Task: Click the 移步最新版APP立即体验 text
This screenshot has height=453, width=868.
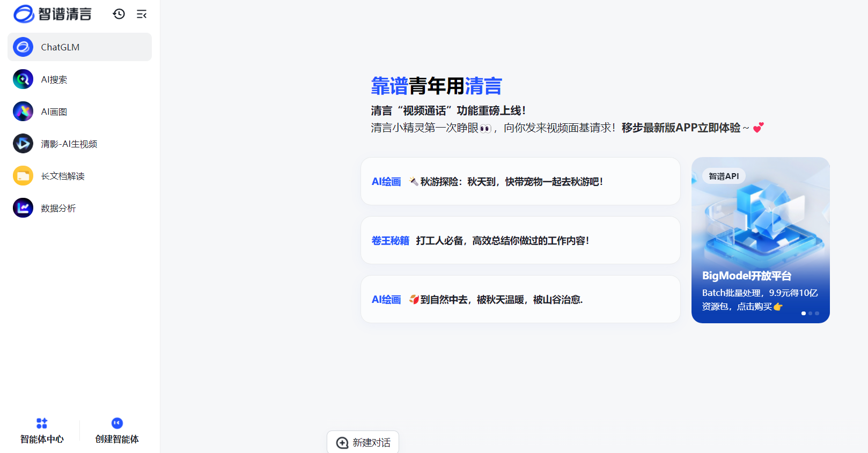Action: click(681, 128)
